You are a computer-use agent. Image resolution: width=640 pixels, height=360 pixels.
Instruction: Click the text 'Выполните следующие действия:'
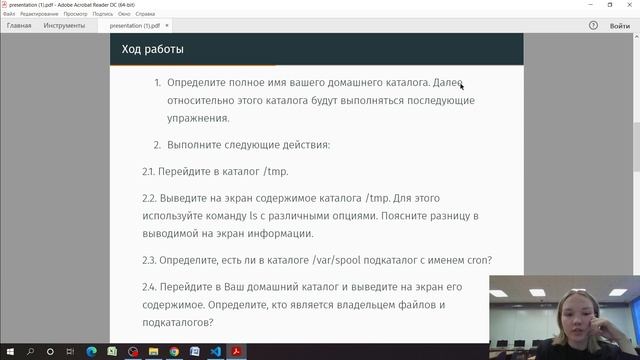(x=249, y=145)
